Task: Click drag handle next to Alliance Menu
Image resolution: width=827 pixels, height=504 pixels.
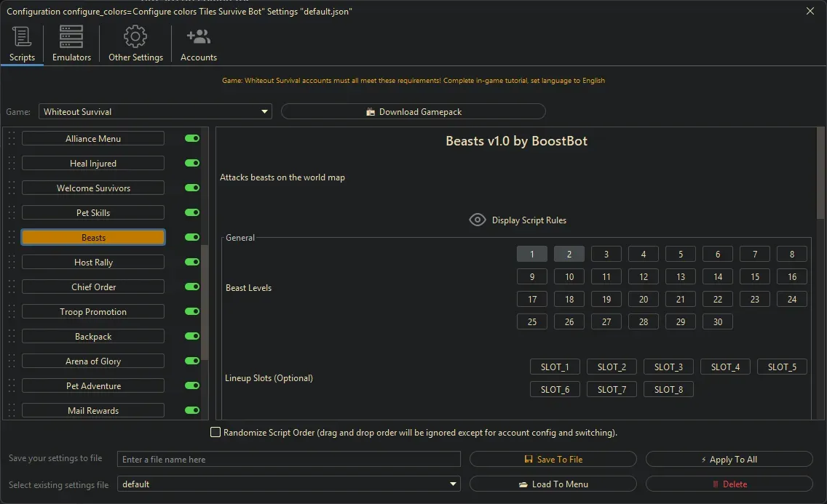Action: pyautogui.click(x=12, y=139)
